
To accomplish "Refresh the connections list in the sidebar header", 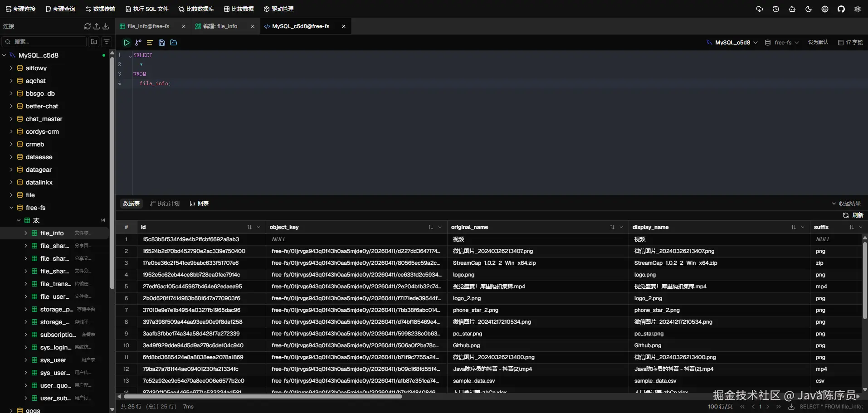I will point(88,26).
